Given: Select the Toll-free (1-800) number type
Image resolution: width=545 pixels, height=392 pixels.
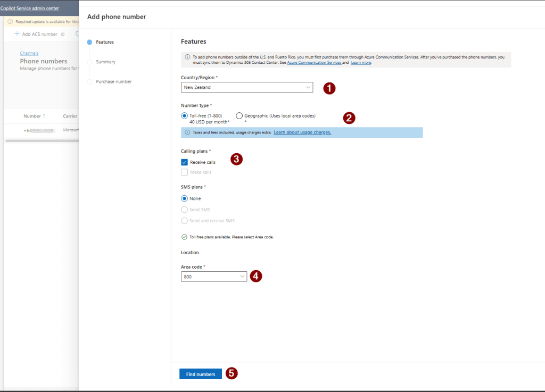Looking at the screenshot, I should point(185,116).
